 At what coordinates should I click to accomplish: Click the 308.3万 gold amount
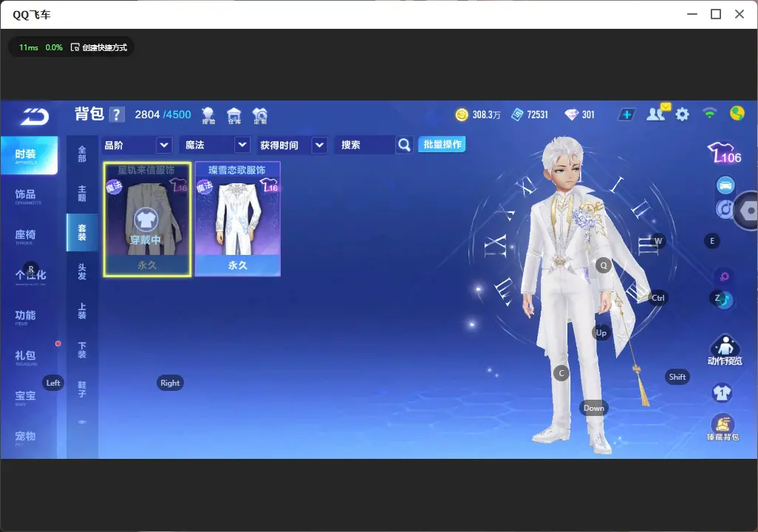[x=486, y=115]
